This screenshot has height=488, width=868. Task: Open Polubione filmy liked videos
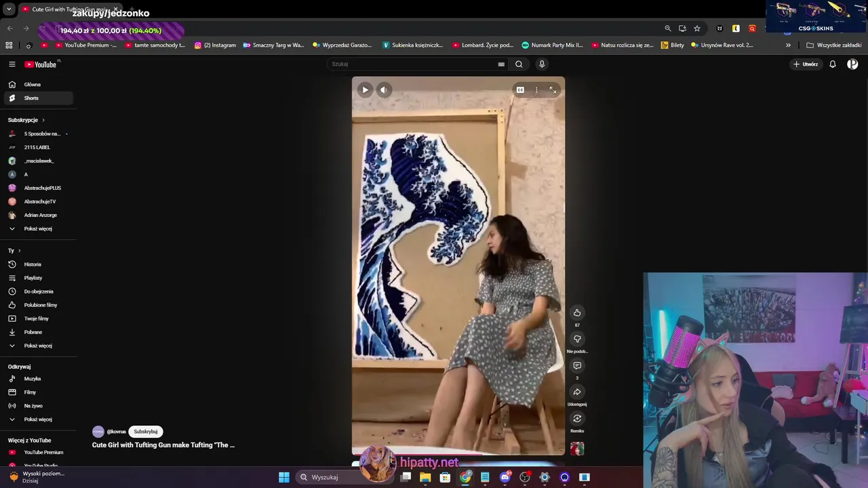(x=39, y=305)
